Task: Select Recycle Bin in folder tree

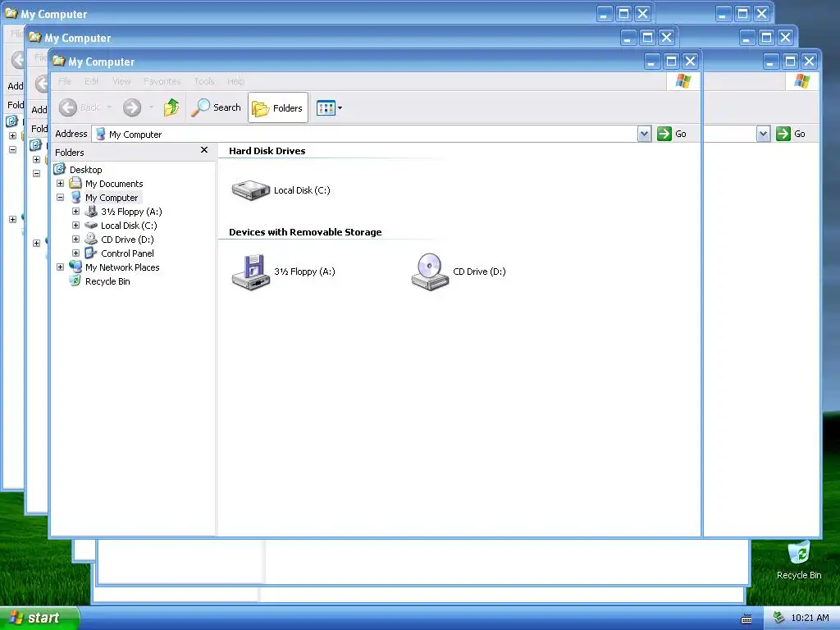Action: pos(107,281)
